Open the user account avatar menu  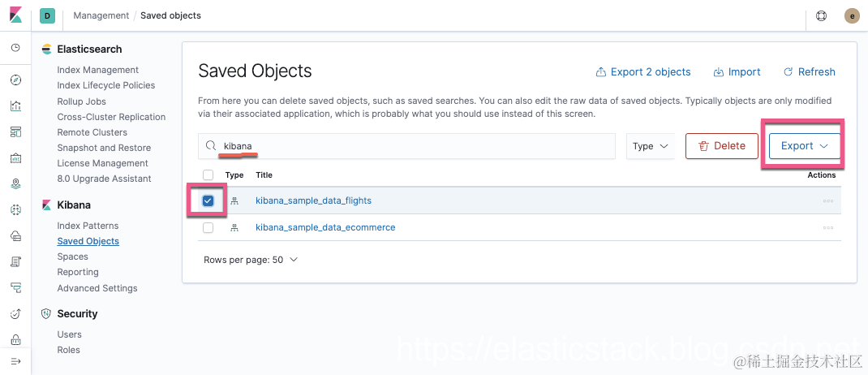pos(852,16)
